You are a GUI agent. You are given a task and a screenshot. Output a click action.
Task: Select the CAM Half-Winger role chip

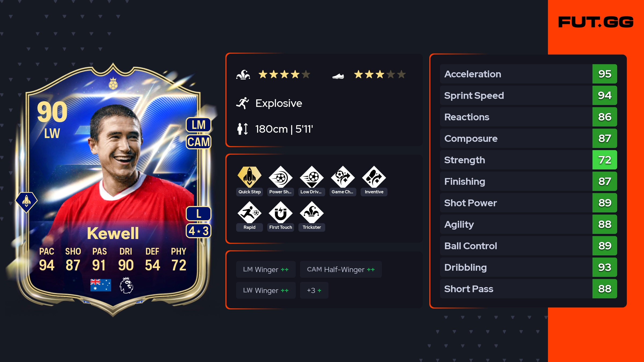point(341,269)
